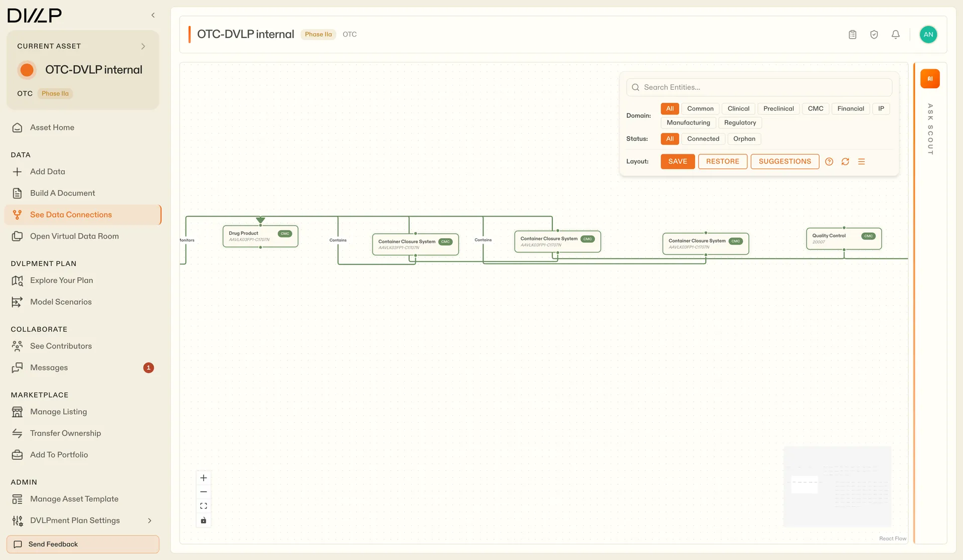Open Build A Document

pos(62,193)
